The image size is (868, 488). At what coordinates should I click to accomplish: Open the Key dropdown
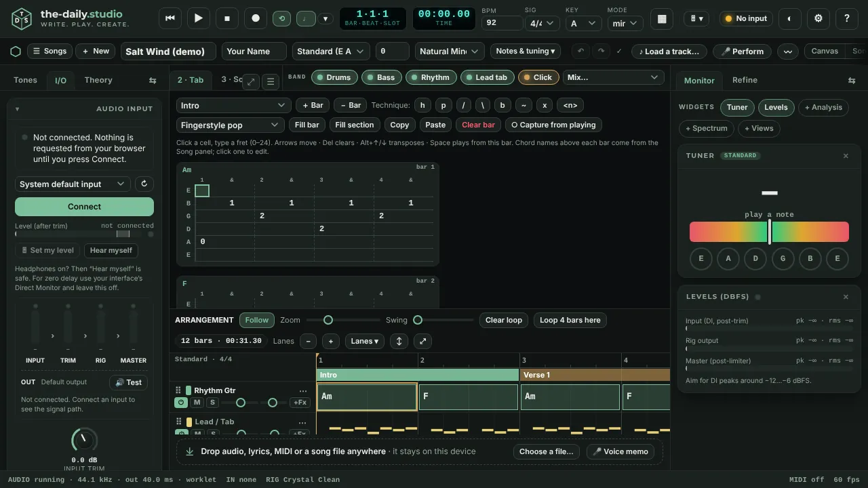pos(583,23)
